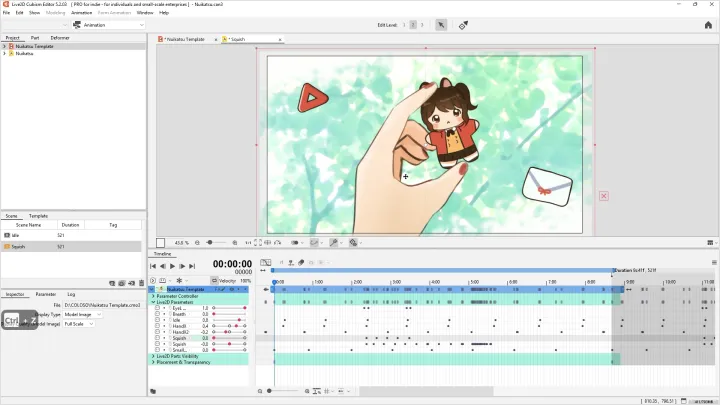Click the red X icon beside canvas

(604, 196)
